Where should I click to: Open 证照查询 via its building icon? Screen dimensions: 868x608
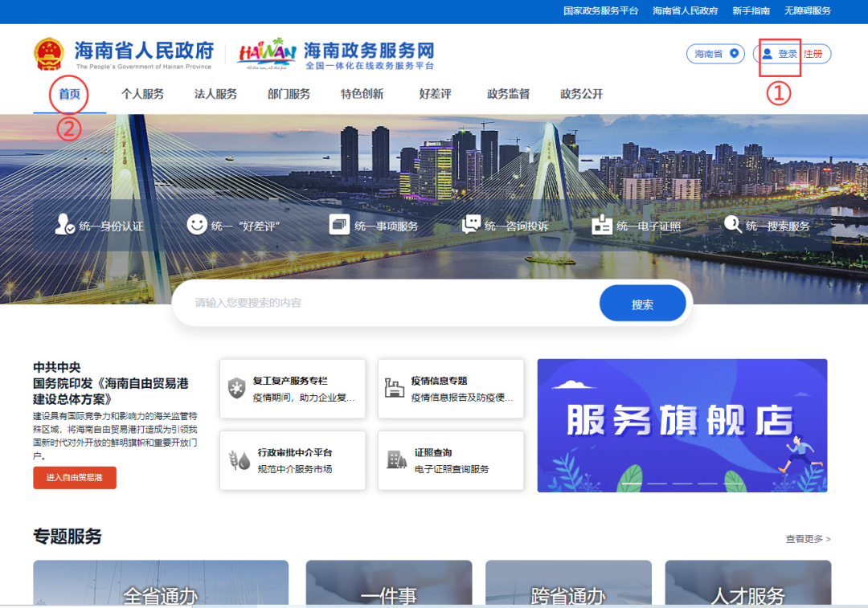pyautogui.click(x=395, y=459)
